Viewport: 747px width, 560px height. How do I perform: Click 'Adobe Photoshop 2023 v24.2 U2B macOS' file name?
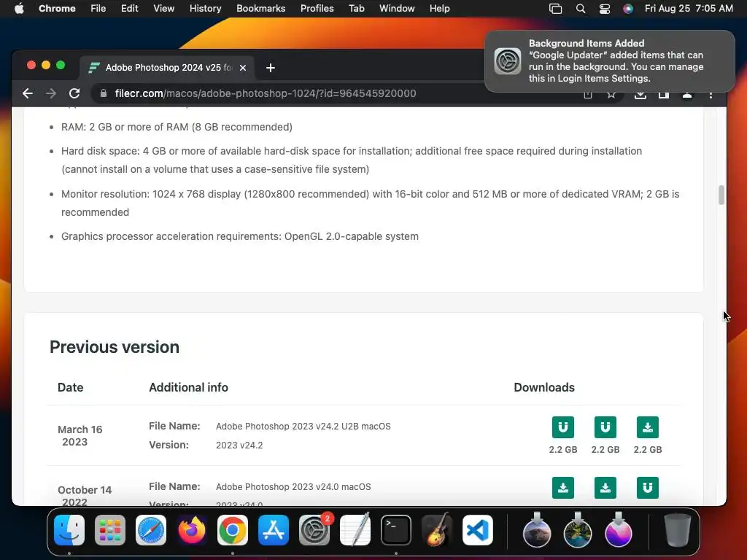tap(303, 426)
